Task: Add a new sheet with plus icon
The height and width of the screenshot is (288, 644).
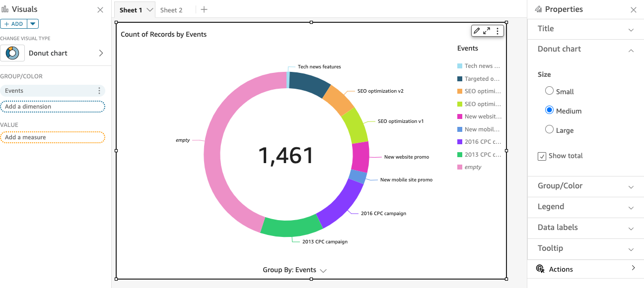Action: [x=204, y=10]
